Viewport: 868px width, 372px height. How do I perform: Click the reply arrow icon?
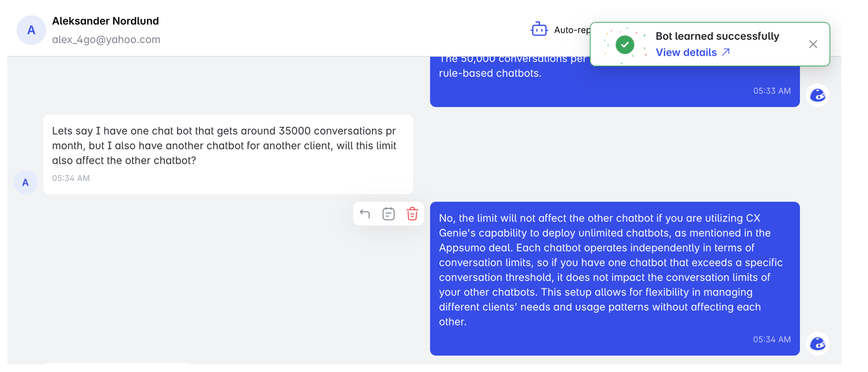click(365, 214)
